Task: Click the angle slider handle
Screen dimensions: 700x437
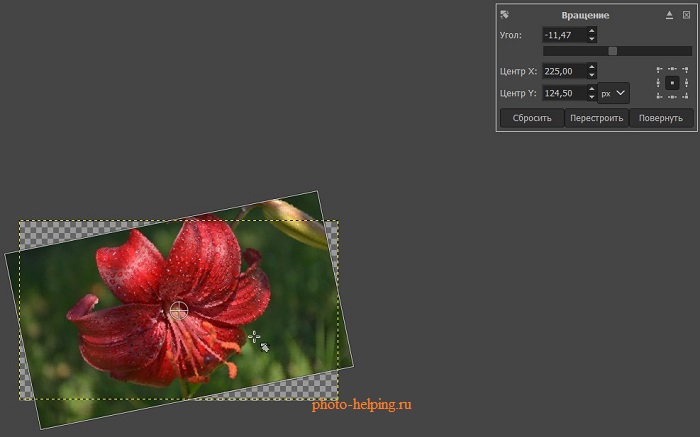Action: click(x=613, y=51)
